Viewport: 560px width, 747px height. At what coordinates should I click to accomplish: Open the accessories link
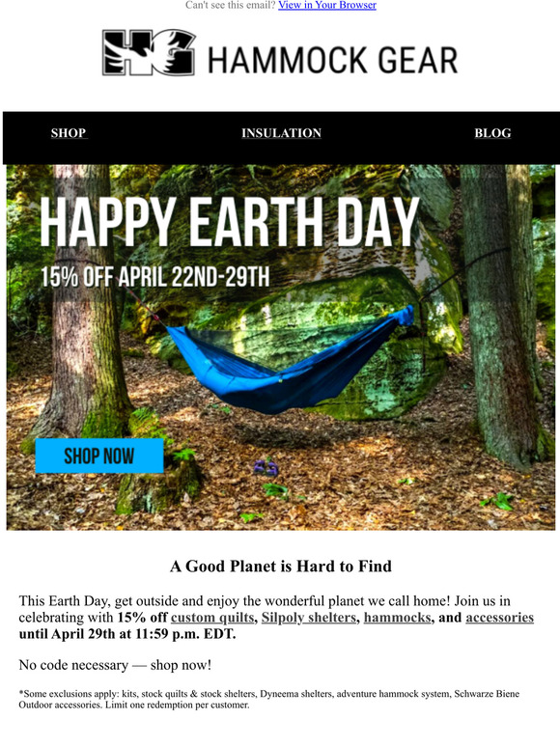tap(499, 618)
